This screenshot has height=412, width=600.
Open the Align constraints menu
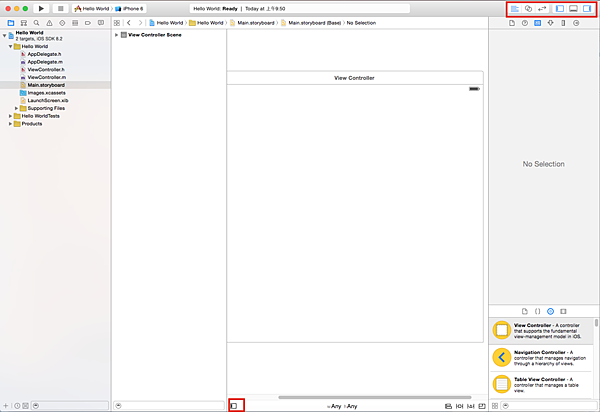click(x=448, y=406)
